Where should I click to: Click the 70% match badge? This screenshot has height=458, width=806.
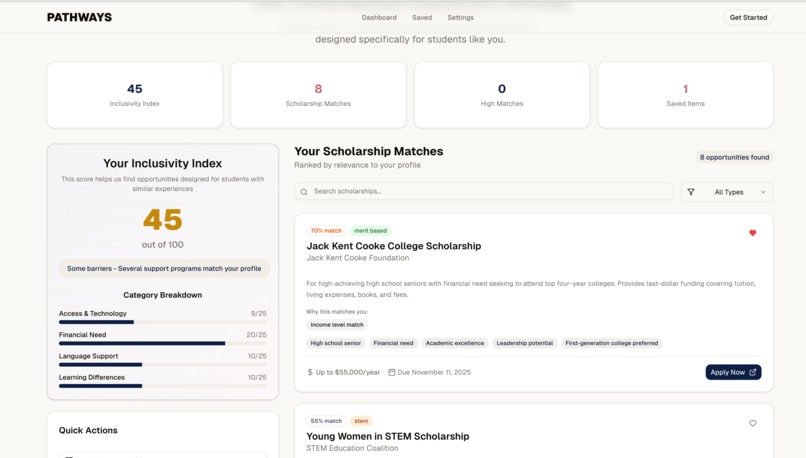(x=326, y=231)
